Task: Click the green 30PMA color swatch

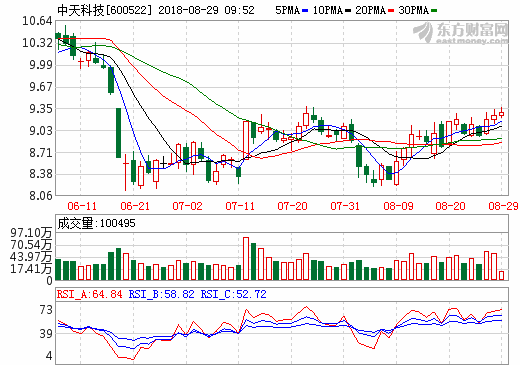Action: 434,11
